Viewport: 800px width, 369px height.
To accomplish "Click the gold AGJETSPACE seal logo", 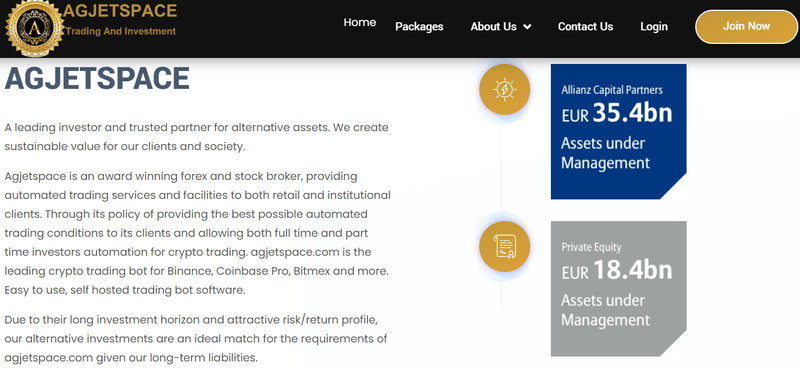I will coord(34,27).
